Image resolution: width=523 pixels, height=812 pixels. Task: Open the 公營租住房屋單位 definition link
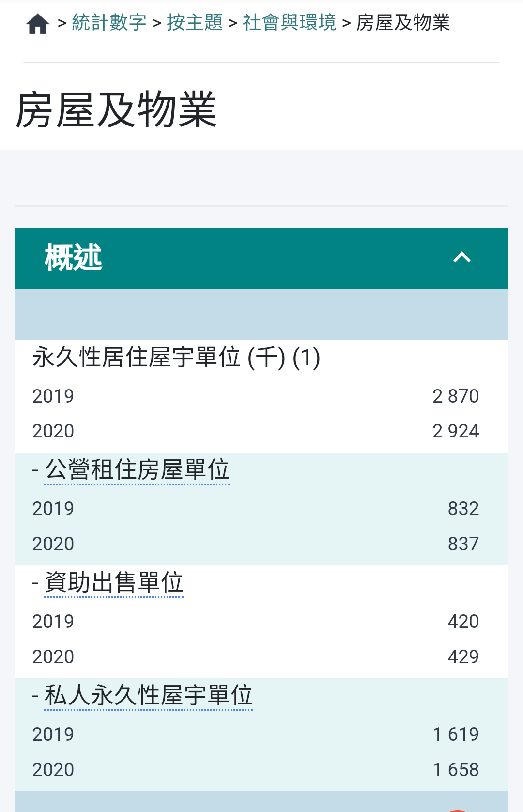pyautogui.click(x=138, y=470)
